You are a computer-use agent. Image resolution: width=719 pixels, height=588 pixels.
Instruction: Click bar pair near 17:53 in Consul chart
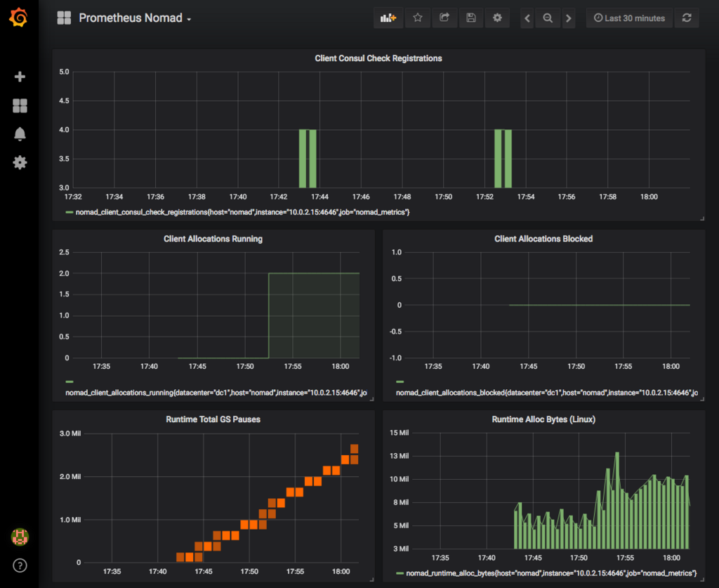point(503,159)
